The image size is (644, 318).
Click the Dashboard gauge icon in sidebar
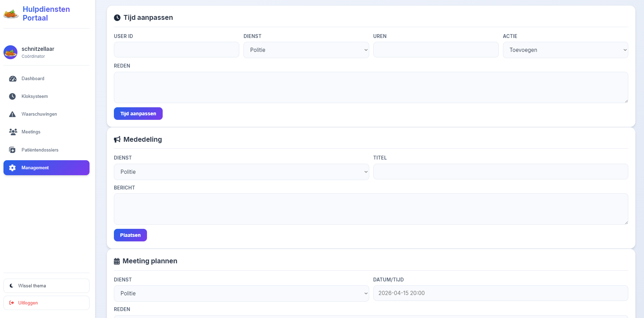13,79
